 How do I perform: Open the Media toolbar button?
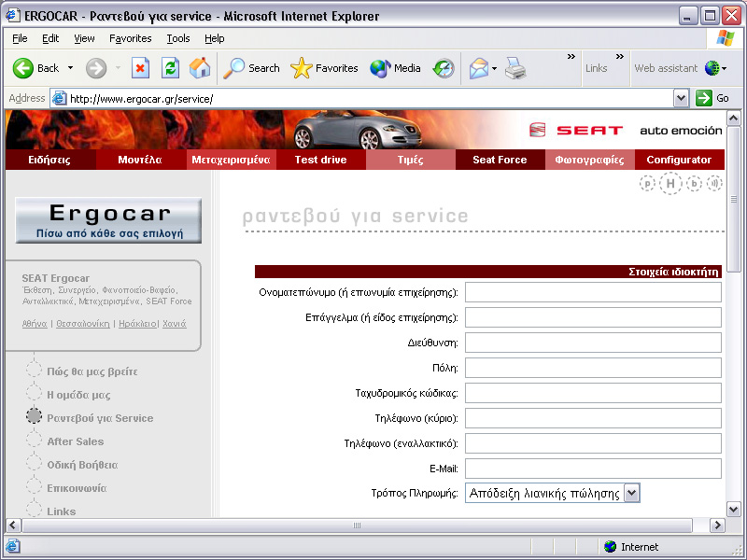point(395,68)
